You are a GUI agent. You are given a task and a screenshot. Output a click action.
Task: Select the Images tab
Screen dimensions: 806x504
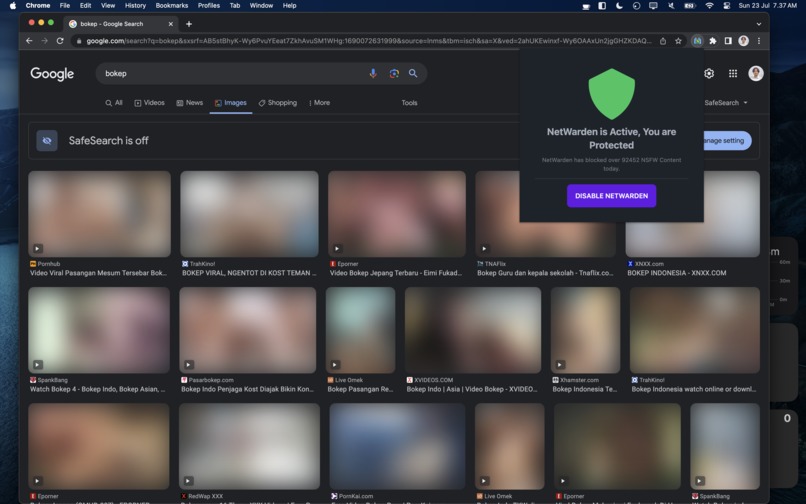coord(231,103)
